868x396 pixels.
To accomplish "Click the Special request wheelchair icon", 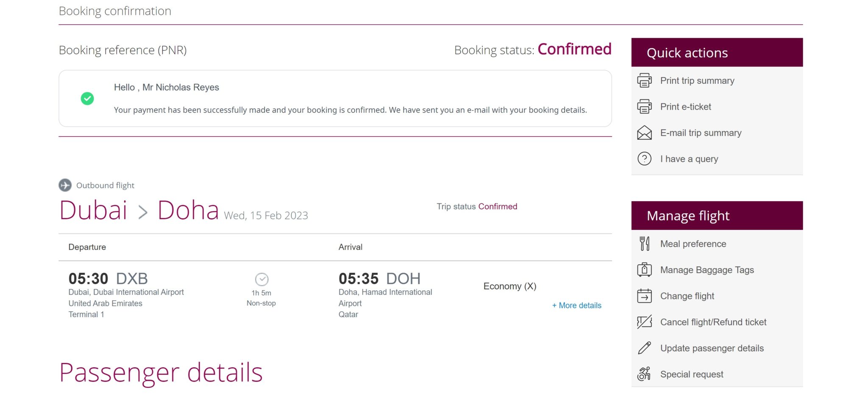I will pyautogui.click(x=644, y=374).
